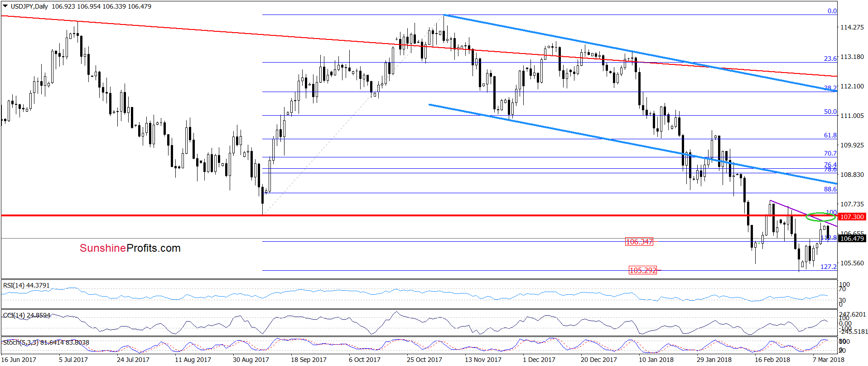Click the 114.275 price axis value
The image size is (868, 366).
point(852,27)
